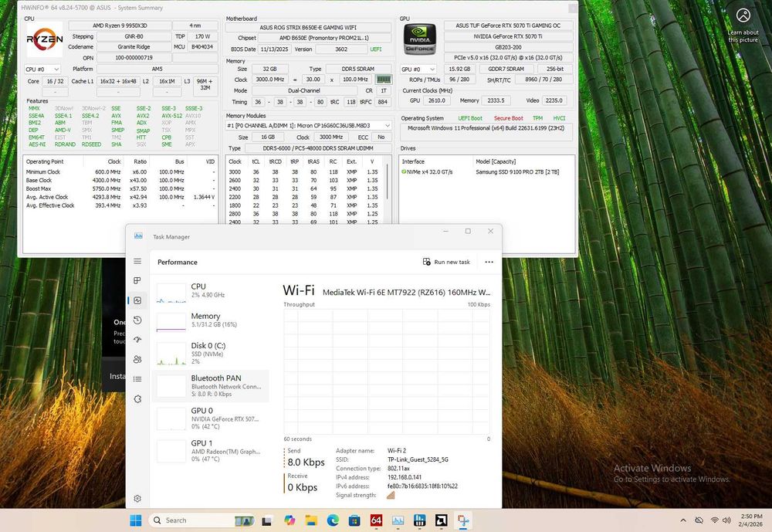Open Details page in Task Manager sidebar
772x532 pixels.
click(x=137, y=379)
